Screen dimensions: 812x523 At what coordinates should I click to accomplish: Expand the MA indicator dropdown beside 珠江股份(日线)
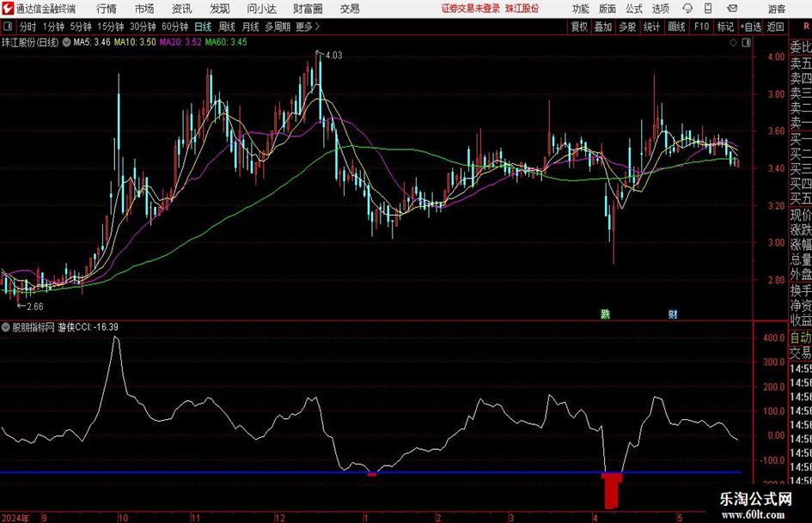(x=66, y=42)
